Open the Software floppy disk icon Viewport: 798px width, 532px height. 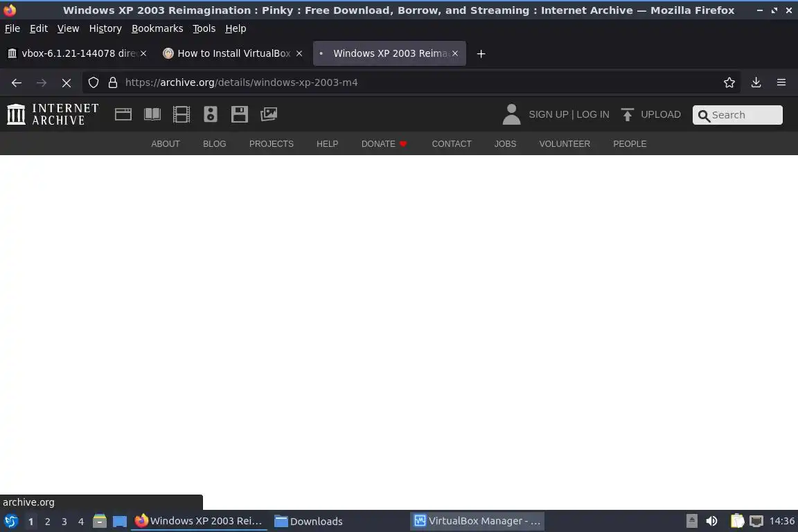click(x=239, y=114)
